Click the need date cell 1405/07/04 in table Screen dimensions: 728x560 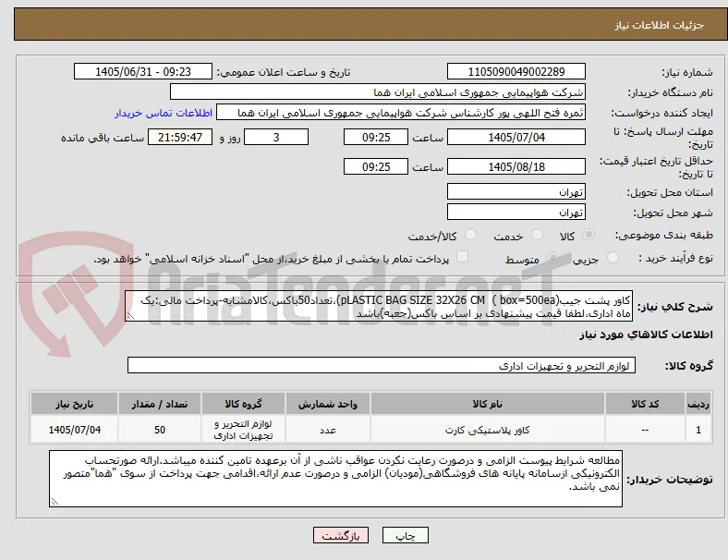click(74, 430)
